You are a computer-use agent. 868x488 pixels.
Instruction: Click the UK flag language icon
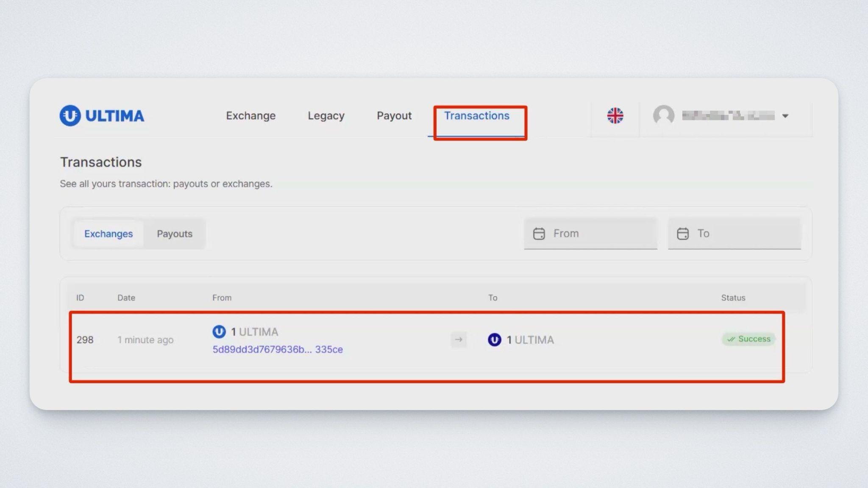(615, 115)
